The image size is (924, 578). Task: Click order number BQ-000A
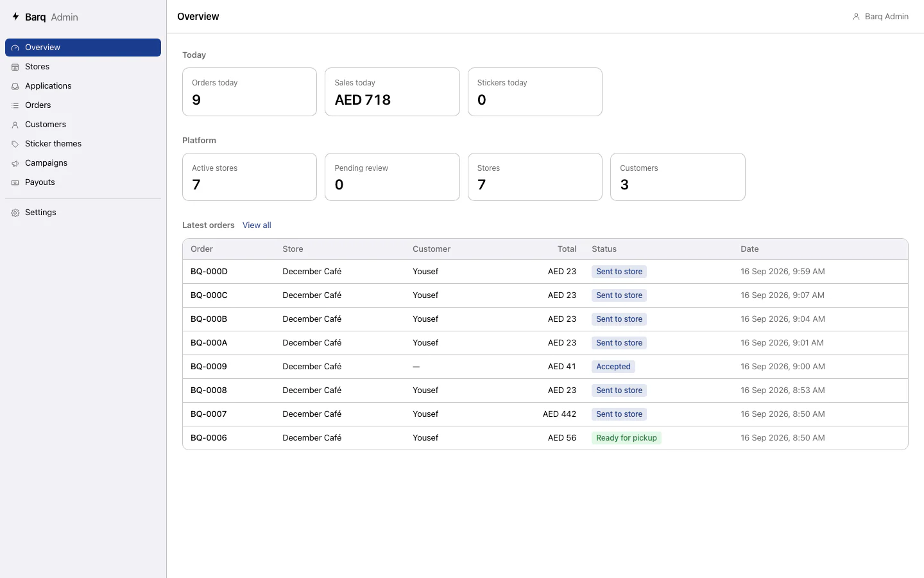pyautogui.click(x=209, y=343)
